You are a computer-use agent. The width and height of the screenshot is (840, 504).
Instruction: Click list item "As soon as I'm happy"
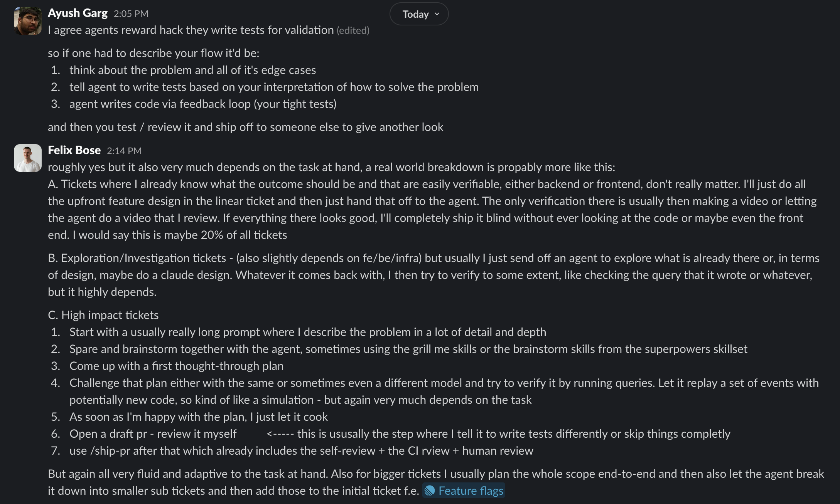199,417
